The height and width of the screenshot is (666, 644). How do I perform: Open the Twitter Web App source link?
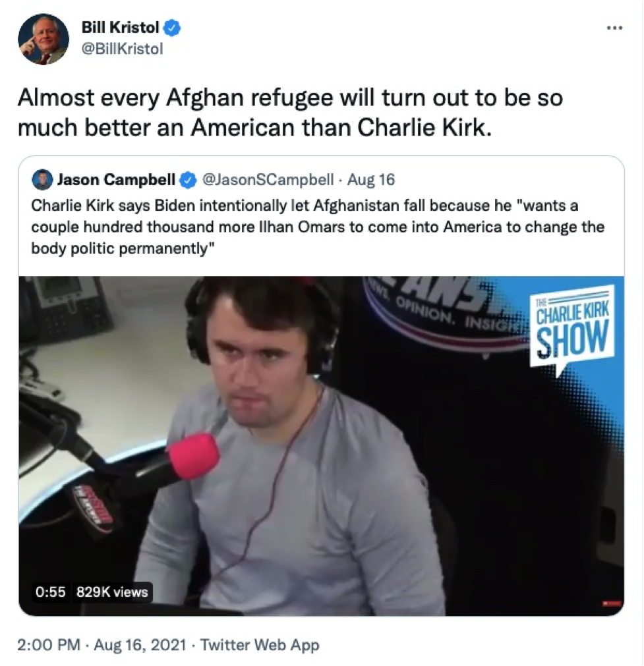(259, 645)
